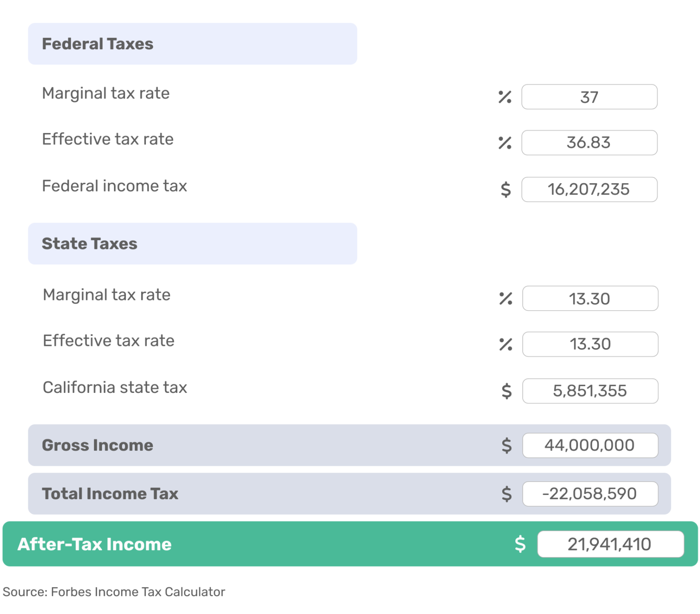700x614 pixels.
Task: Click the state marginal tax rate field showing 13.30
Action: click(589, 299)
